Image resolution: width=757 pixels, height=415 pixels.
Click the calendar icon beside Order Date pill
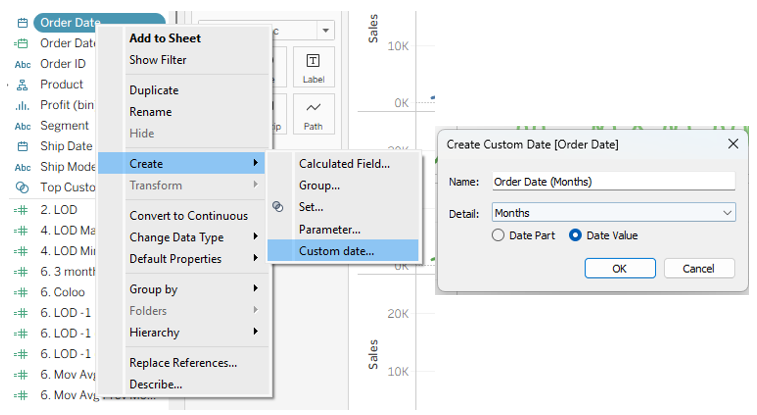(23, 23)
